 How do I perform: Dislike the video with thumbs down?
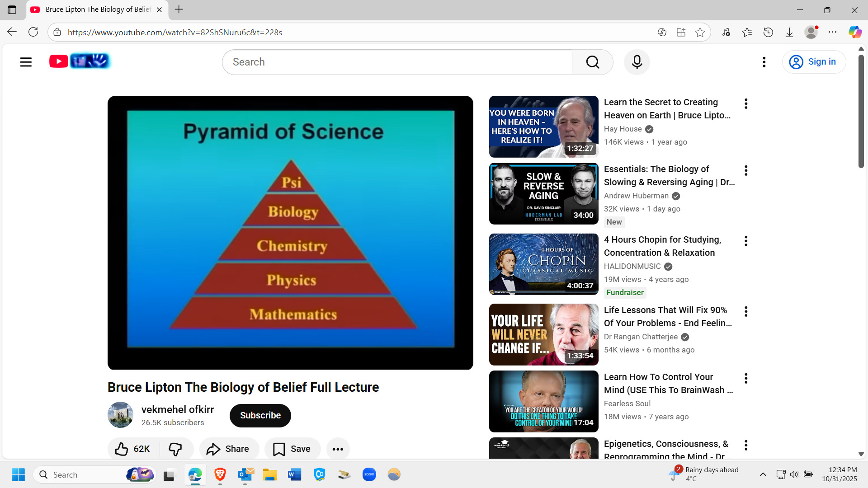coord(175,449)
